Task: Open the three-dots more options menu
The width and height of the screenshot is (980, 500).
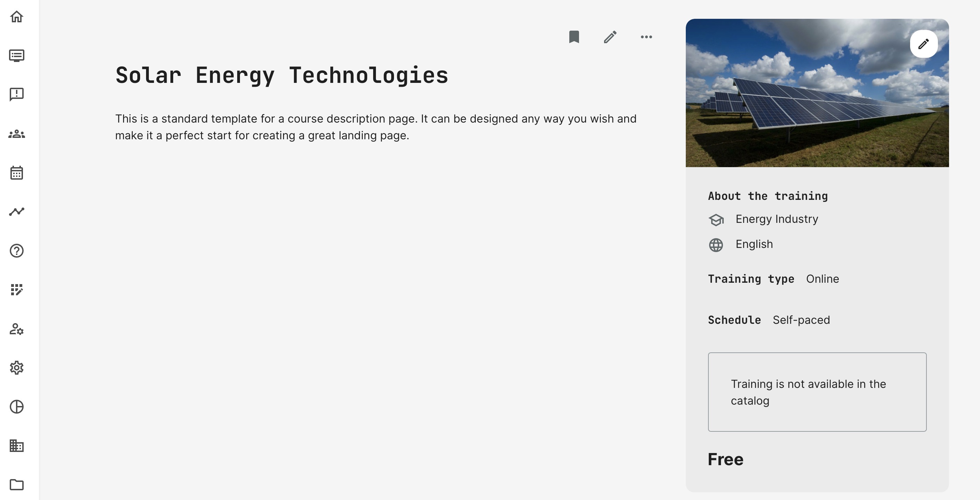Action: (x=646, y=37)
